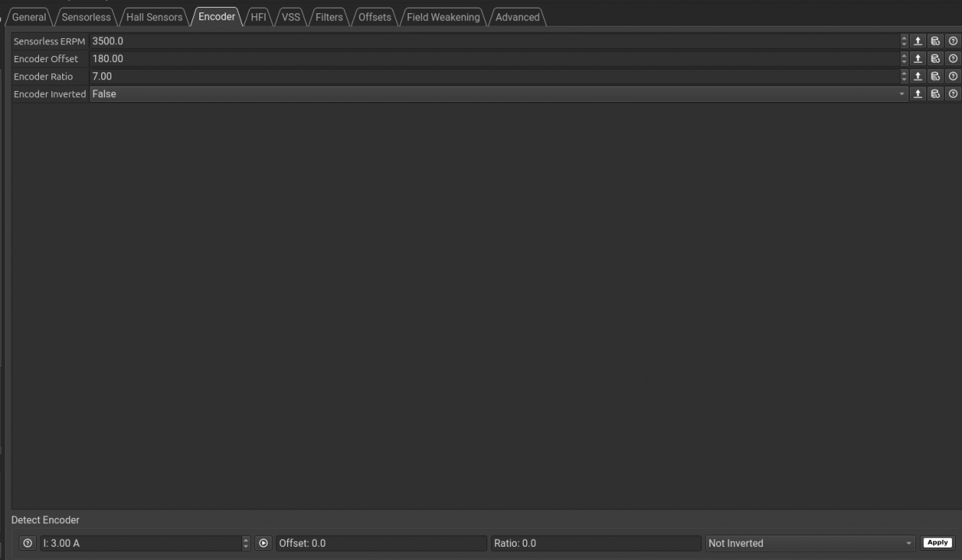Open help for Sensorless ERPM

pos(953,41)
